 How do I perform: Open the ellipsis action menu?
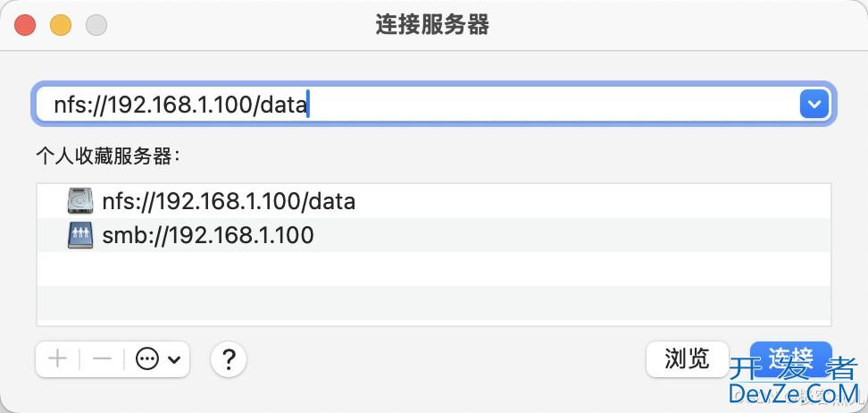[x=147, y=359]
